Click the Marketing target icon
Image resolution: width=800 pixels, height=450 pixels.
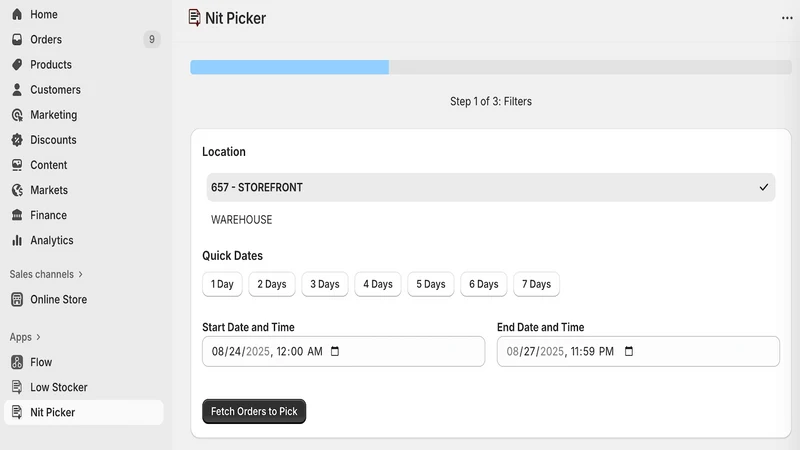(17, 115)
